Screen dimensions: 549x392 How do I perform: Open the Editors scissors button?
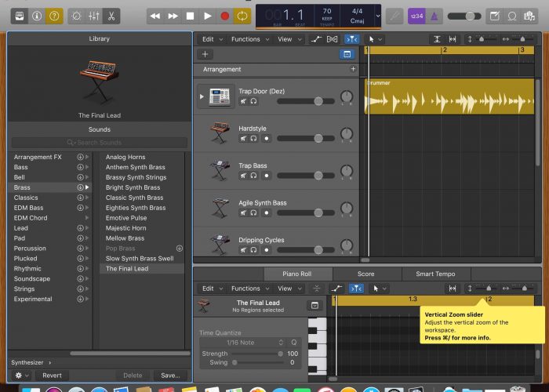111,16
